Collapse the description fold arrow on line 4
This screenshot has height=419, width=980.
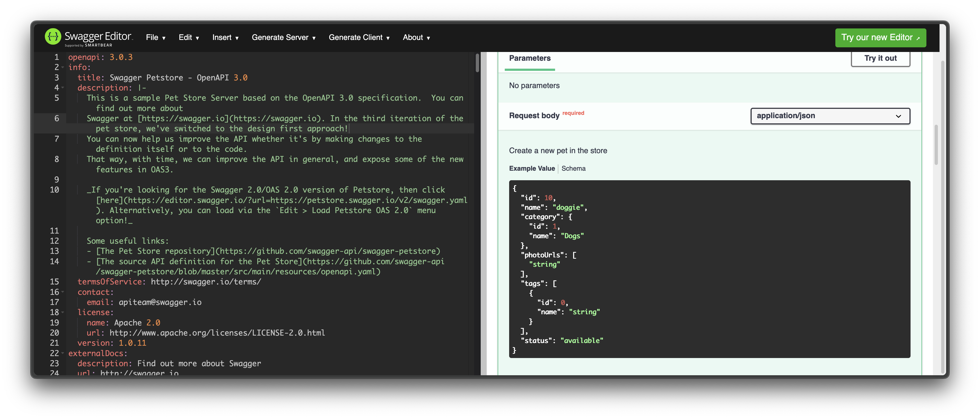63,88
